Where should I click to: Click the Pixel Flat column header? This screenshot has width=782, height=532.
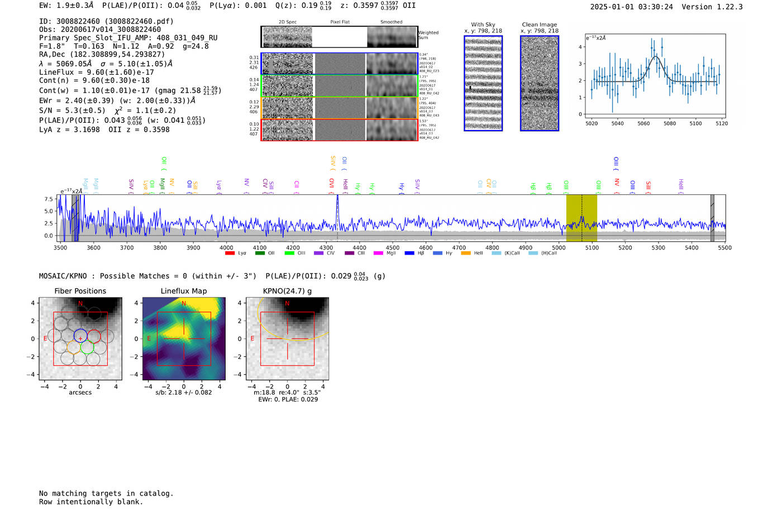340,22
